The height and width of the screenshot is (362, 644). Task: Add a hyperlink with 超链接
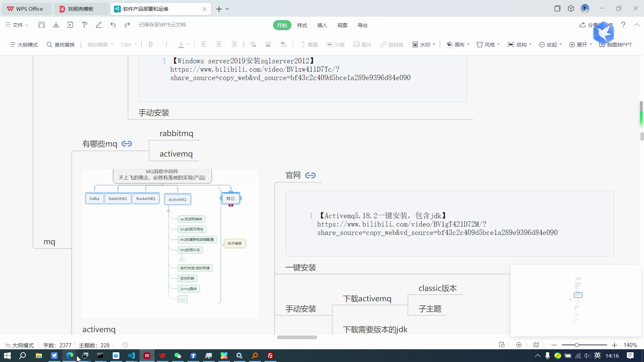pyautogui.click(x=392, y=45)
